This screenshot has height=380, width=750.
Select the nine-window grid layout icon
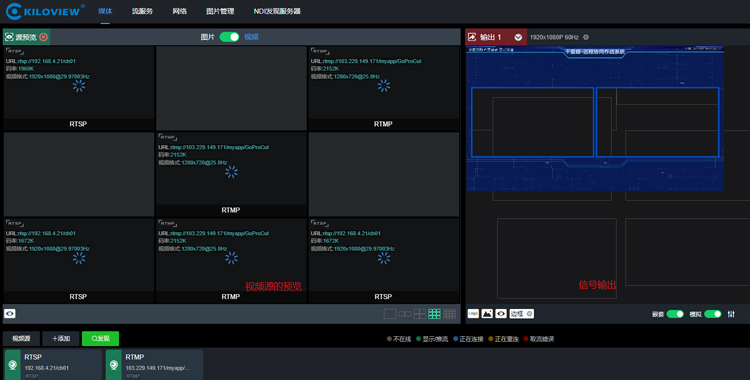click(x=434, y=314)
